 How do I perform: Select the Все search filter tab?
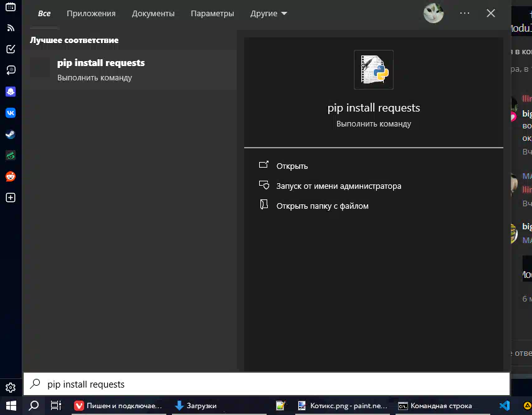pos(44,14)
